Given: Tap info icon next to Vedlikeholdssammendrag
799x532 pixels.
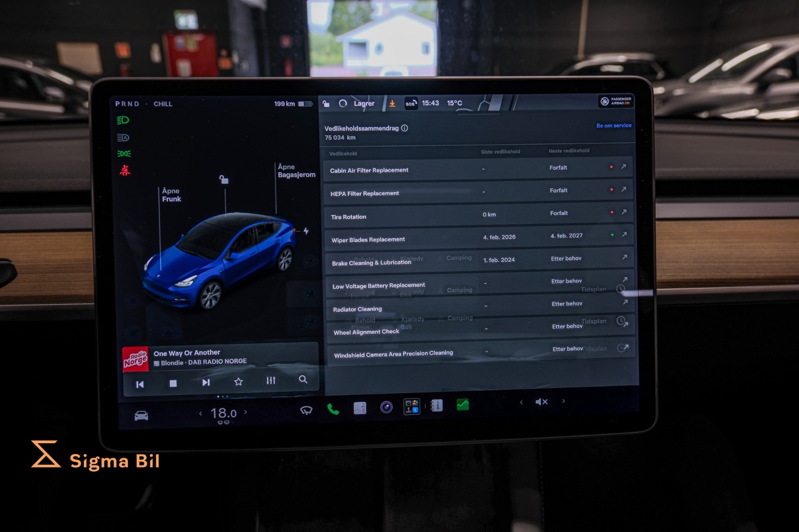Looking at the screenshot, I should [404, 128].
